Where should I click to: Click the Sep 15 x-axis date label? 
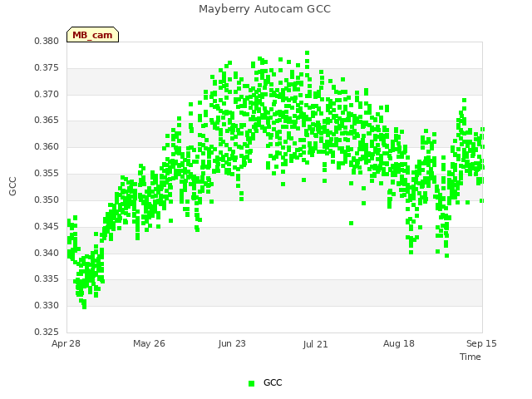point(481,343)
